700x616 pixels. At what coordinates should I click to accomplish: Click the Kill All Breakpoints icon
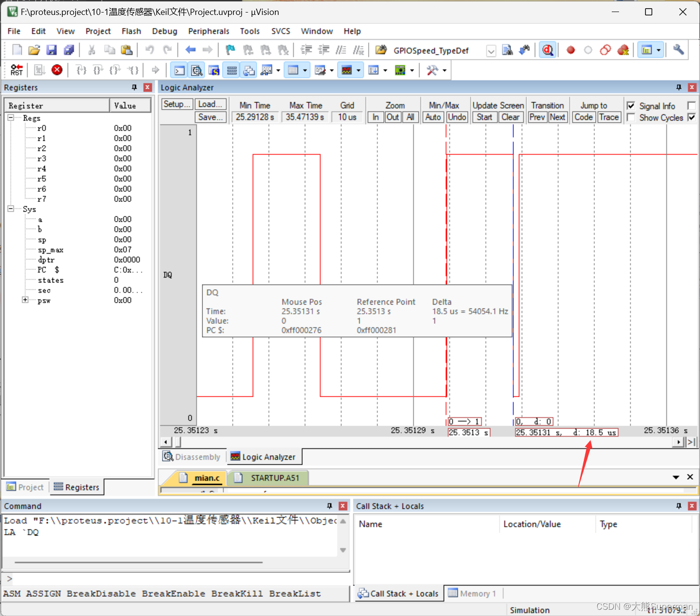click(623, 50)
